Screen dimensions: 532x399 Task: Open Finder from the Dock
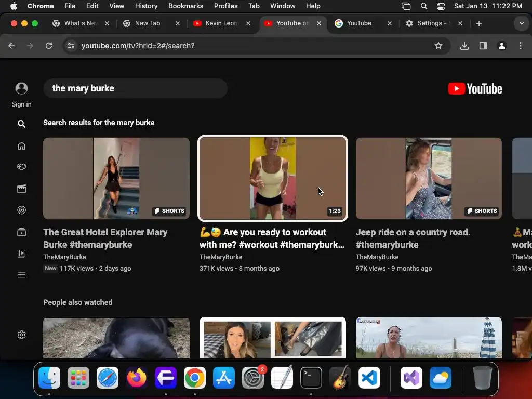click(x=49, y=378)
